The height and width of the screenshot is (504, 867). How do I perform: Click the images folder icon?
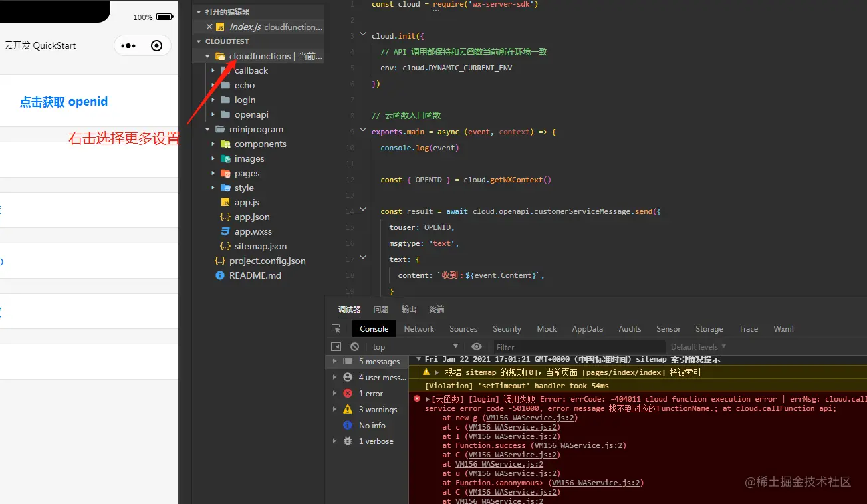225,158
